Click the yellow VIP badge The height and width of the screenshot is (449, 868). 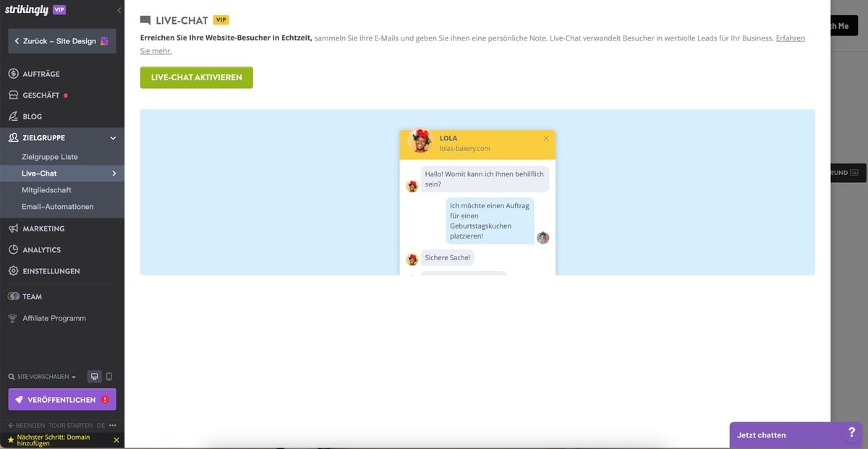pyautogui.click(x=221, y=20)
